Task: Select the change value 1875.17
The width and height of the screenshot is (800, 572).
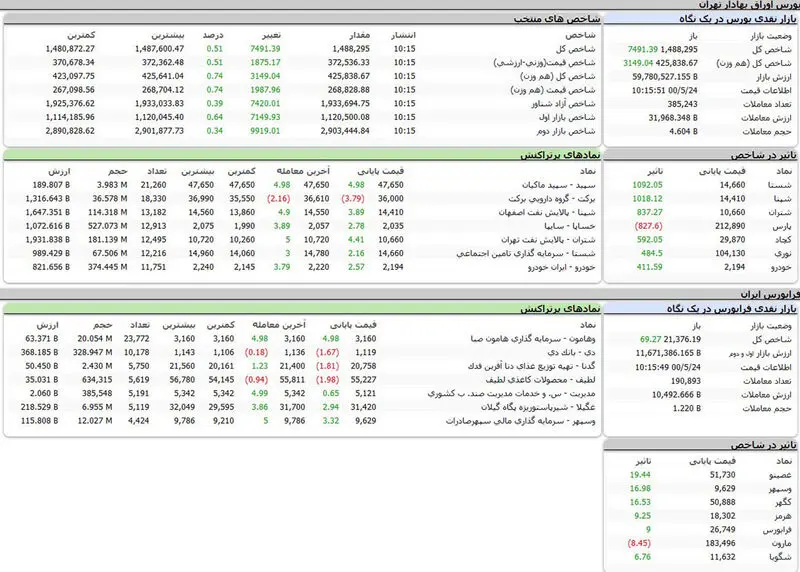Action: 265,62
